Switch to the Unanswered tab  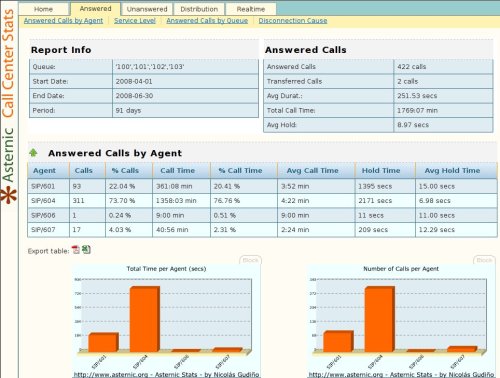tap(147, 9)
